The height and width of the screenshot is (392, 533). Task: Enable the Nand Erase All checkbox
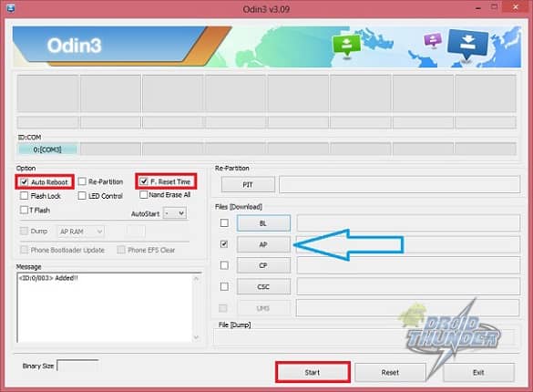[143, 194]
